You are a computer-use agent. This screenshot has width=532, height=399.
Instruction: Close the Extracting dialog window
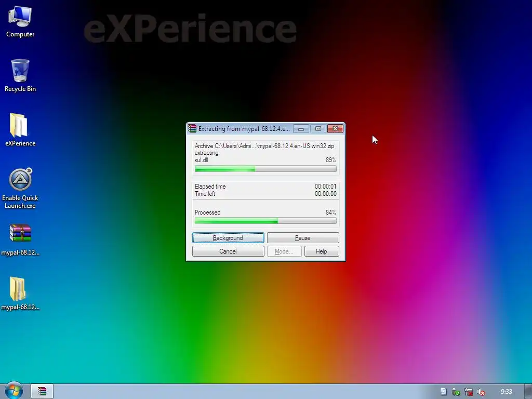tap(335, 129)
